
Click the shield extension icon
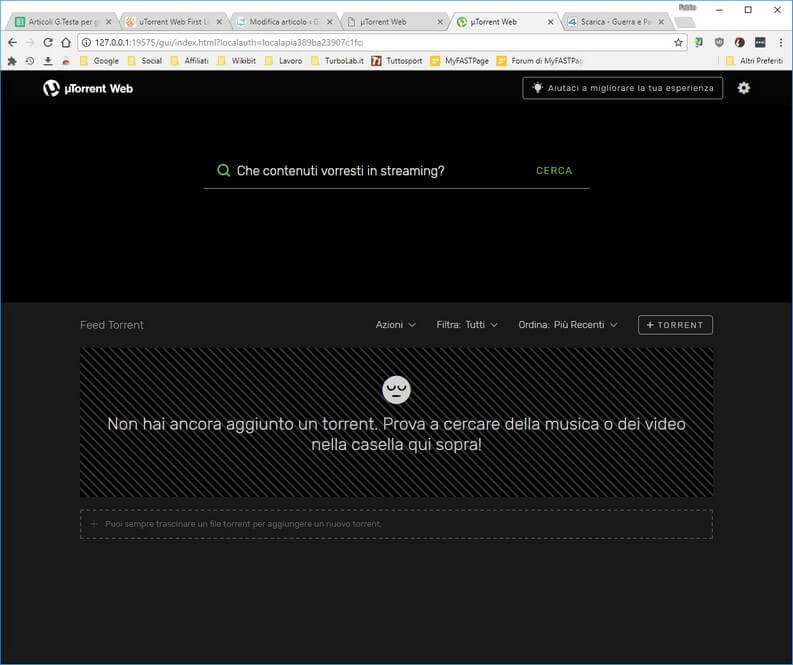pyautogui.click(x=719, y=42)
